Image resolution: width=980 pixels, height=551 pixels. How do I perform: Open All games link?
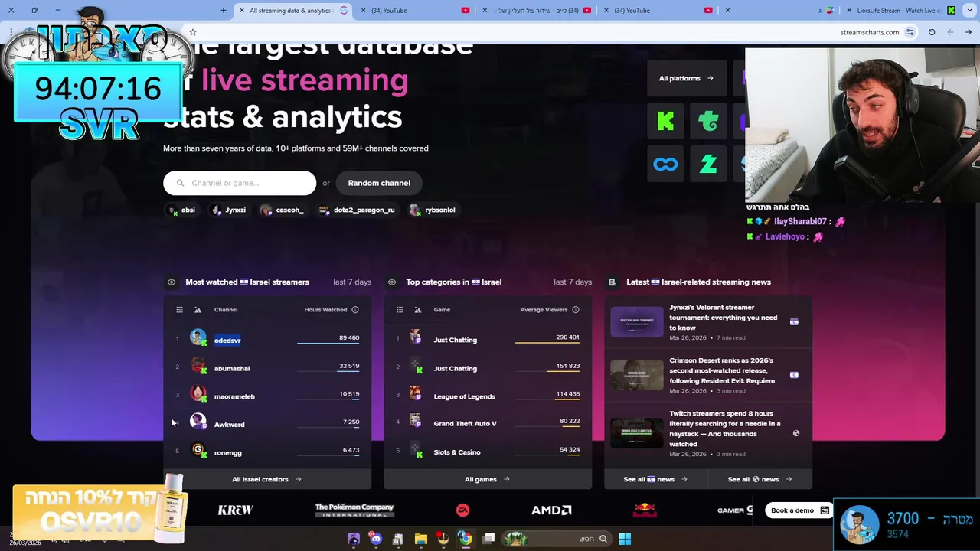point(487,479)
